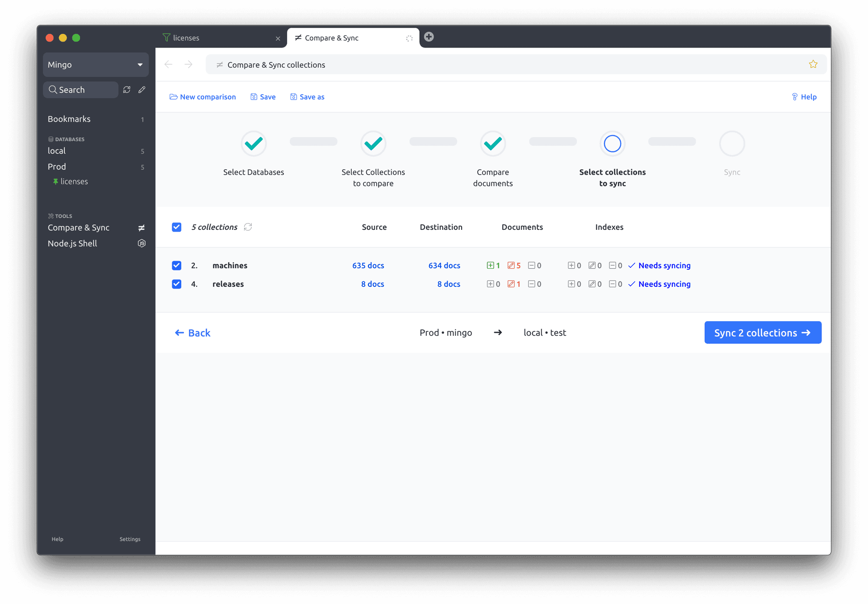Image resolution: width=868 pixels, height=604 pixels.
Task: Click the pencil edit icon beside search bar
Action: click(142, 90)
